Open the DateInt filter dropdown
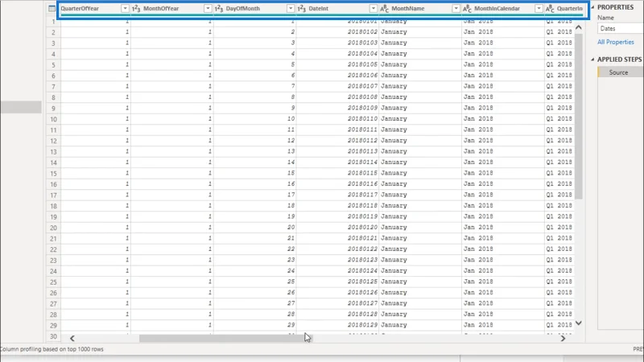 (x=374, y=9)
